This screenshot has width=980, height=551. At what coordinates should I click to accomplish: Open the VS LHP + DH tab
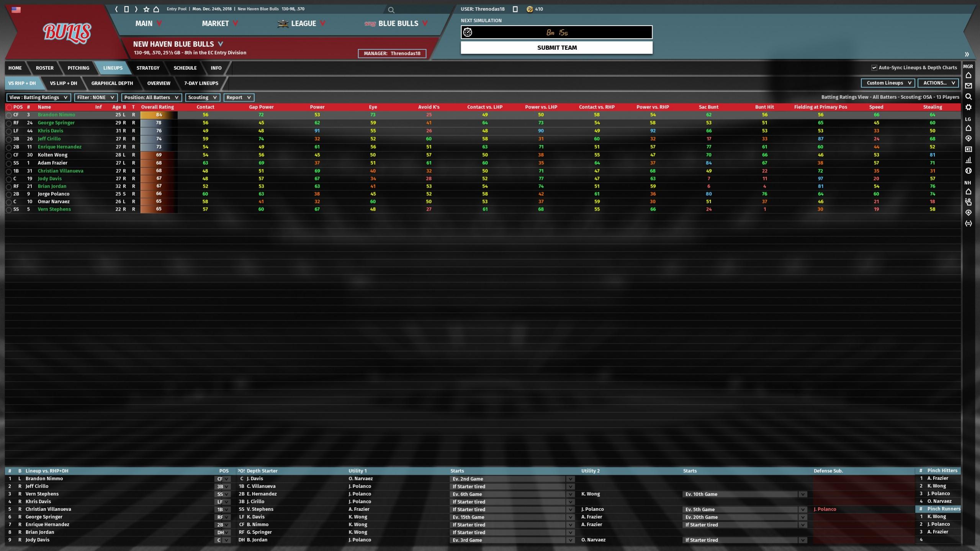(x=63, y=83)
